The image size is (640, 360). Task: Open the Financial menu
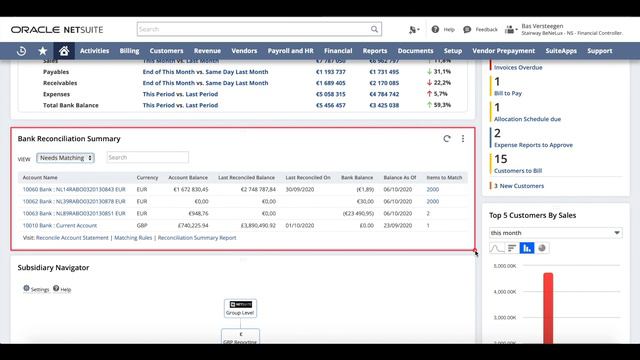(x=338, y=51)
